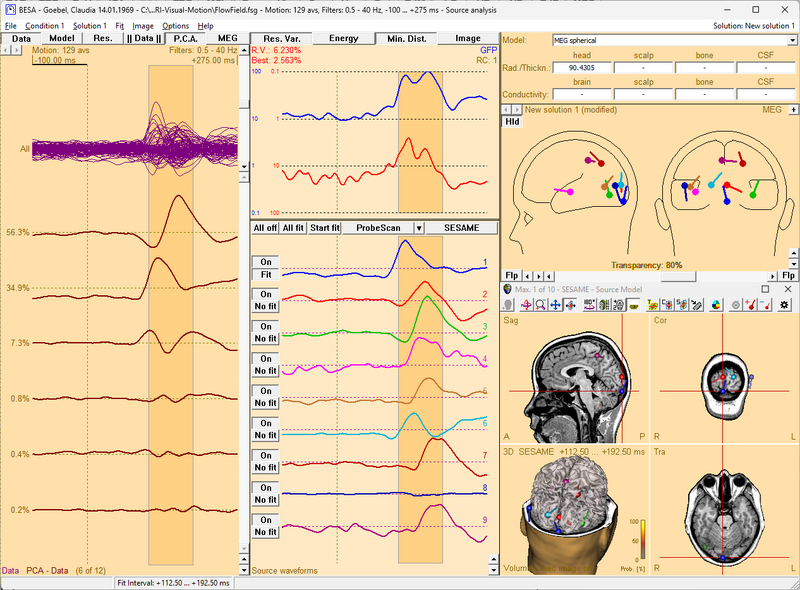Toggle the On button for source 3

tap(265, 326)
